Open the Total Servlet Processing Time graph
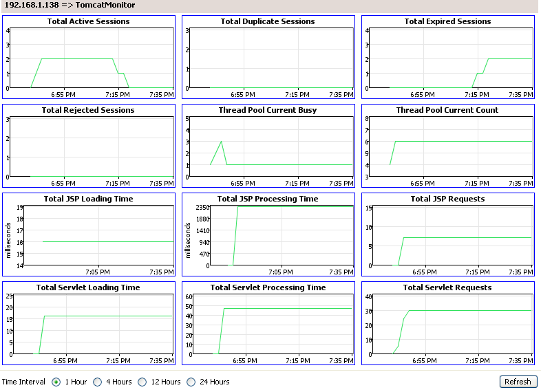 click(x=268, y=323)
